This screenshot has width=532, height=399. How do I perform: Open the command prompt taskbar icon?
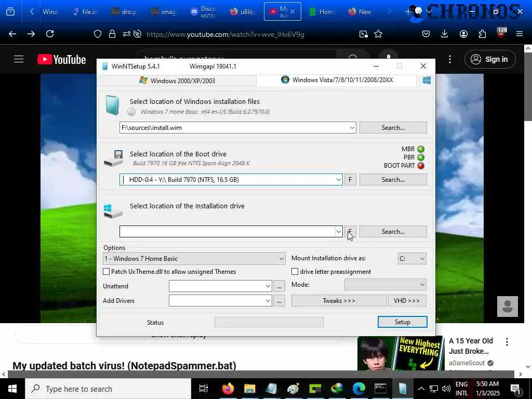pyautogui.click(x=380, y=389)
